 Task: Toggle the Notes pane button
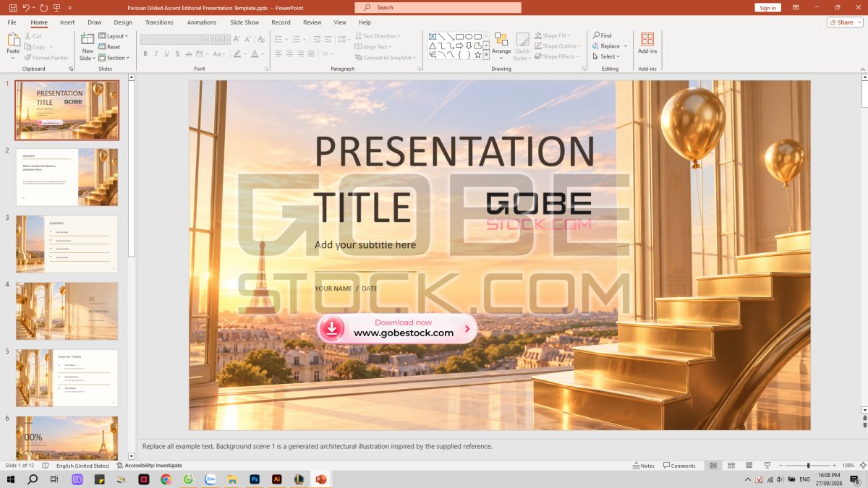click(643, 466)
